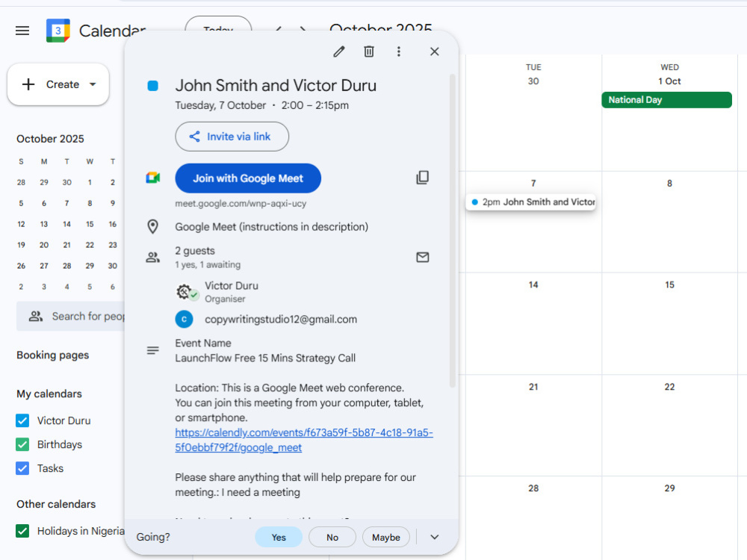Viewport: 747px width, 560px height.
Task: Open the Calendly google_meet link
Action: 304,440
